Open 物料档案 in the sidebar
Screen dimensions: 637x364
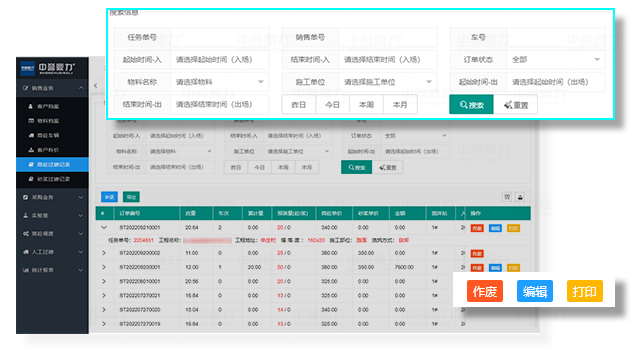tap(48, 121)
